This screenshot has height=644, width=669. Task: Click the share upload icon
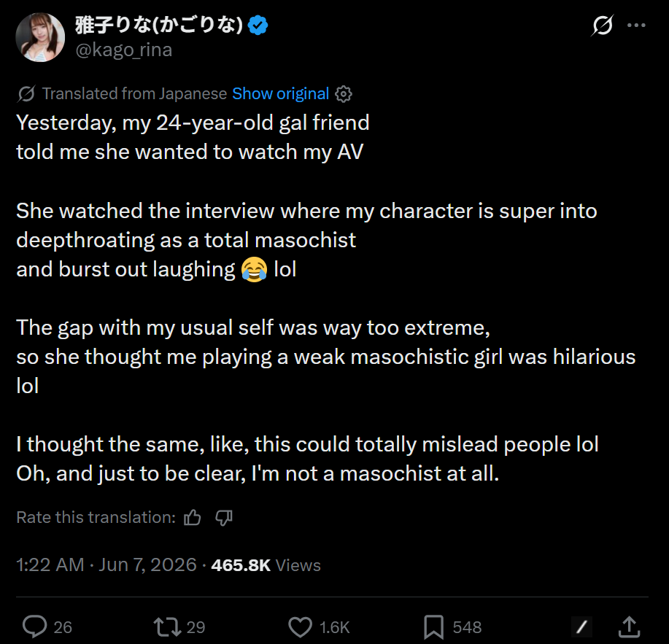click(630, 626)
